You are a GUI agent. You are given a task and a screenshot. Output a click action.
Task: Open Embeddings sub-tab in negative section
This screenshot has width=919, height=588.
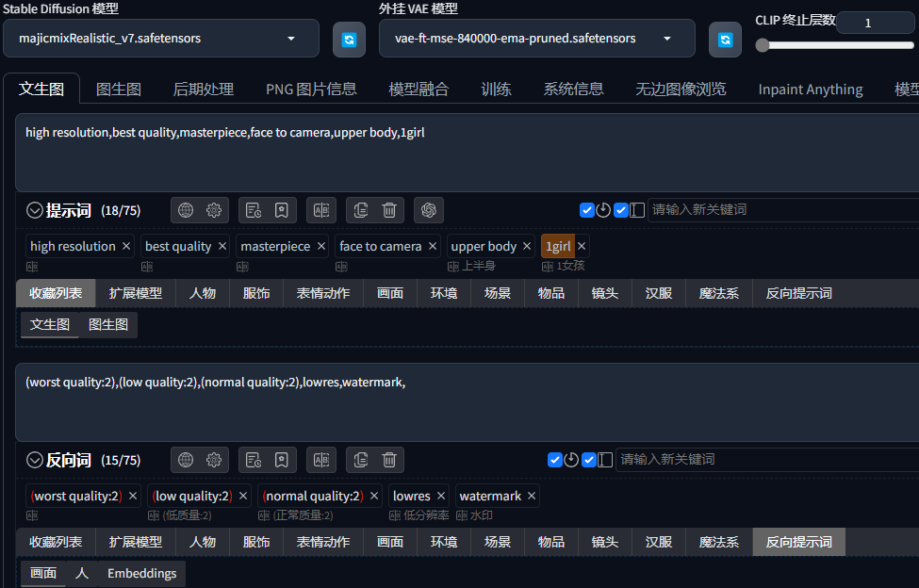141,573
